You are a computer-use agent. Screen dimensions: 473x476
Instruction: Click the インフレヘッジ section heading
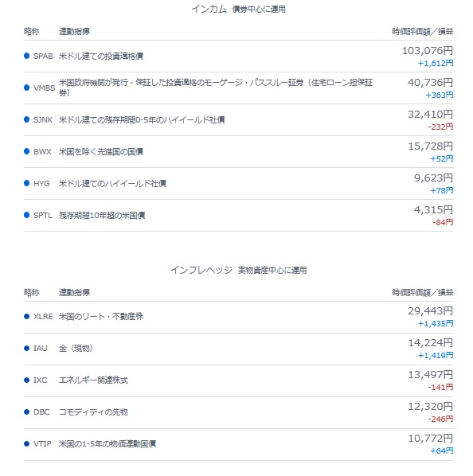[201, 270]
